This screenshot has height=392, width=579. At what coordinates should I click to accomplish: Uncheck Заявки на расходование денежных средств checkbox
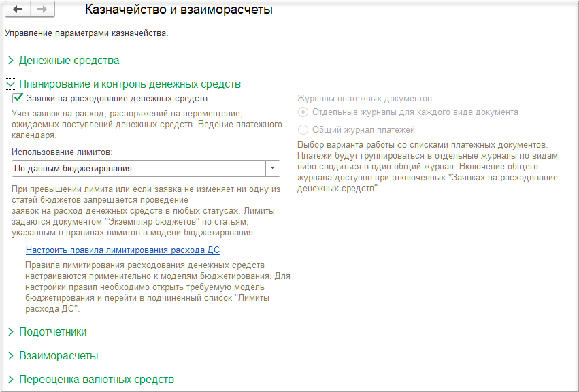[18, 98]
